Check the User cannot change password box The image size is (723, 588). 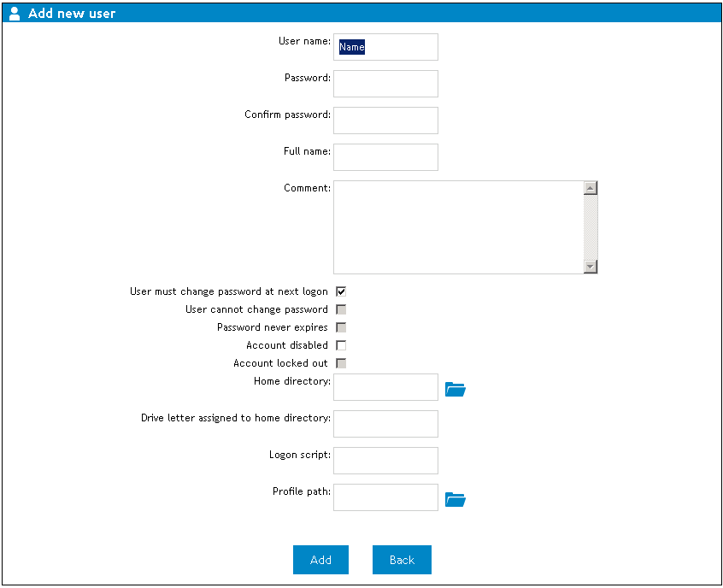point(341,309)
